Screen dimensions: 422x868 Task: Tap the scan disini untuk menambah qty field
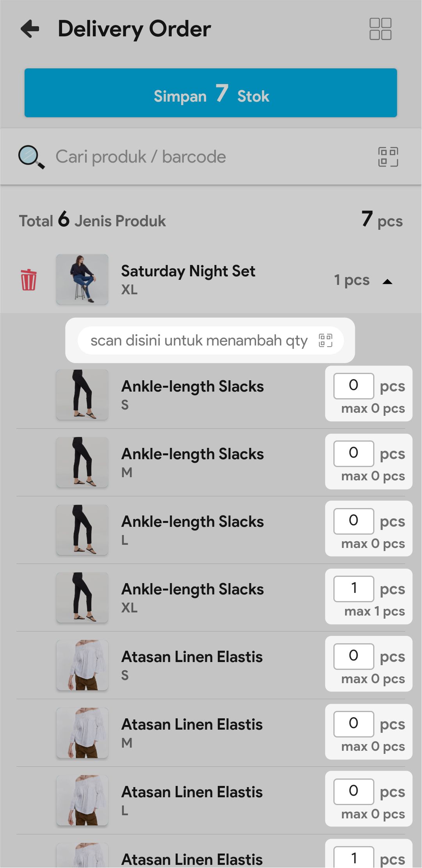pyautogui.click(x=199, y=340)
